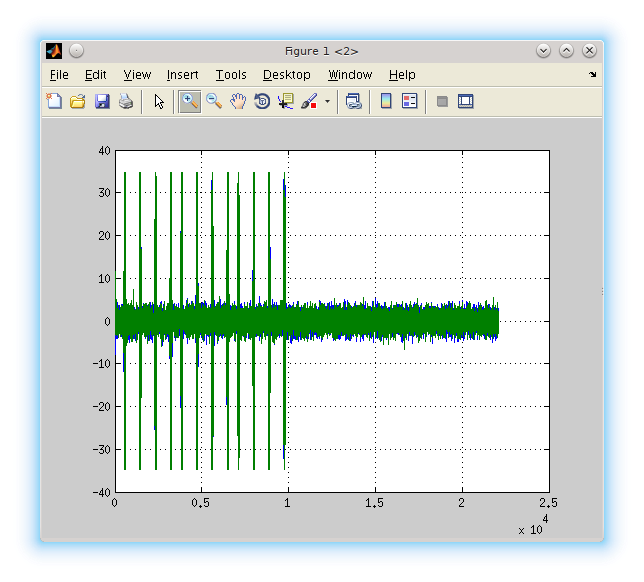
Task: Click the dock figure arrow at menu bar right
Action: [x=592, y=75]
